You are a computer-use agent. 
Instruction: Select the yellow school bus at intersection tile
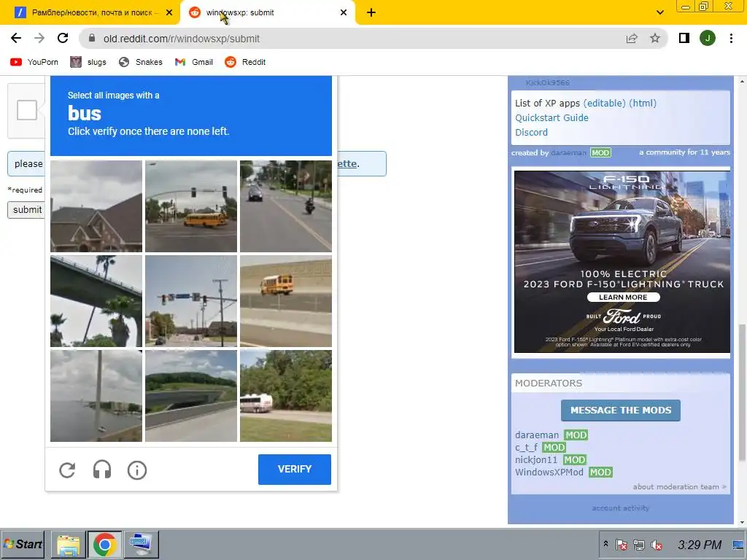tap(191, 206)
